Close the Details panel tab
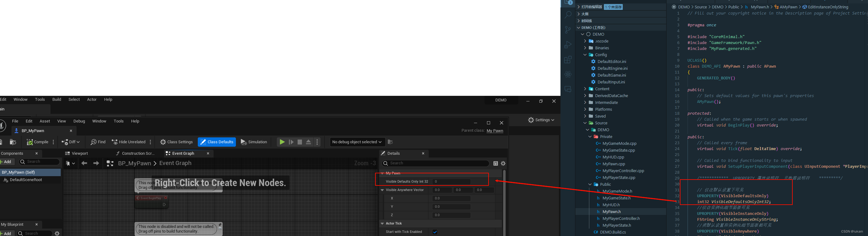The width and height of the screenshot is (868, 236). click(x=423, y=154)
